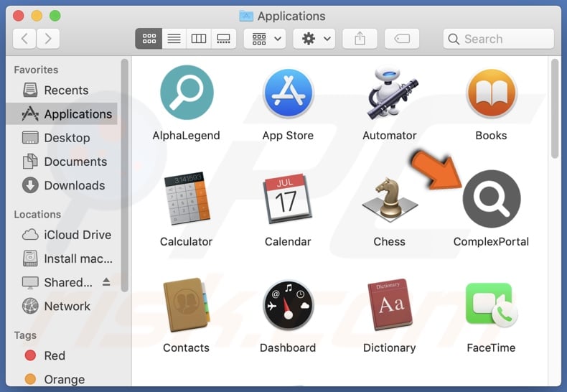Go back with the left chevron
This screenshot has height=392, width=567.
click(x=24, y=39)
